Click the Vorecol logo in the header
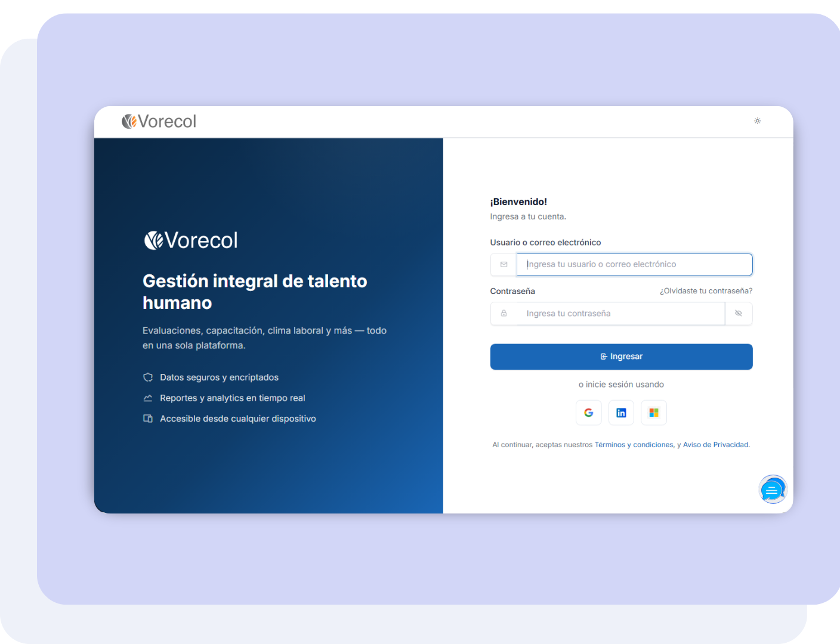 click(x=159, y=122)
